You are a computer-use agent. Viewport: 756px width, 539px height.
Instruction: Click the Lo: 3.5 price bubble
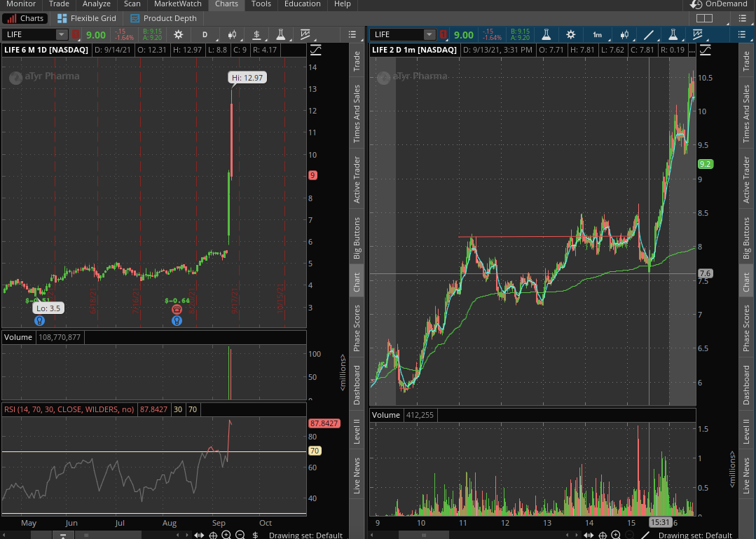pyautogui.click(x=48, y=308)
